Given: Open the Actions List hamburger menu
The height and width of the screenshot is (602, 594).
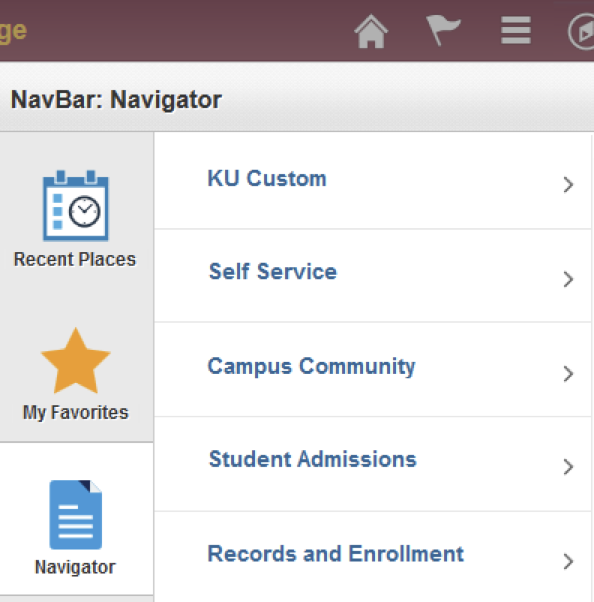Looking at the screenshot, I should coord(516,30).
